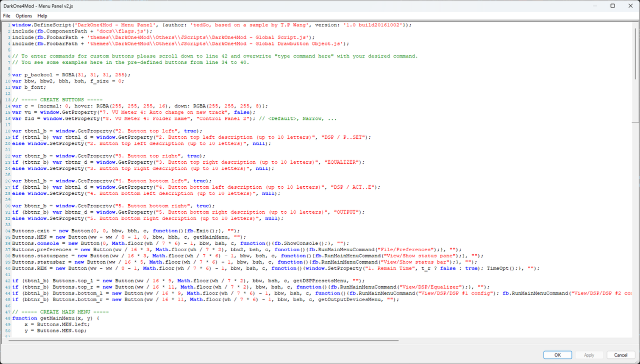Open the File menu
This screenshot has width=640, height=364.
pyautogui.click(x=6, y=15)
